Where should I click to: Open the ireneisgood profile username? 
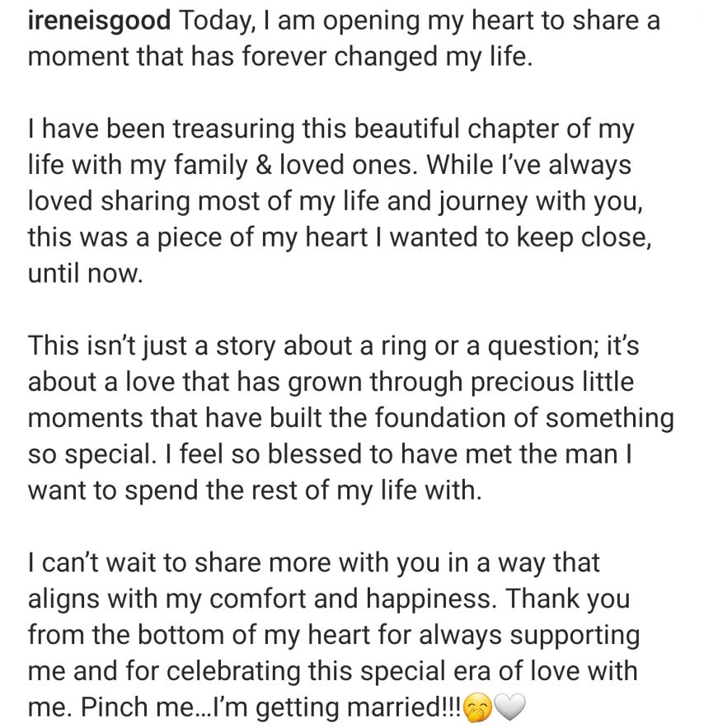[x=99, y=21]
